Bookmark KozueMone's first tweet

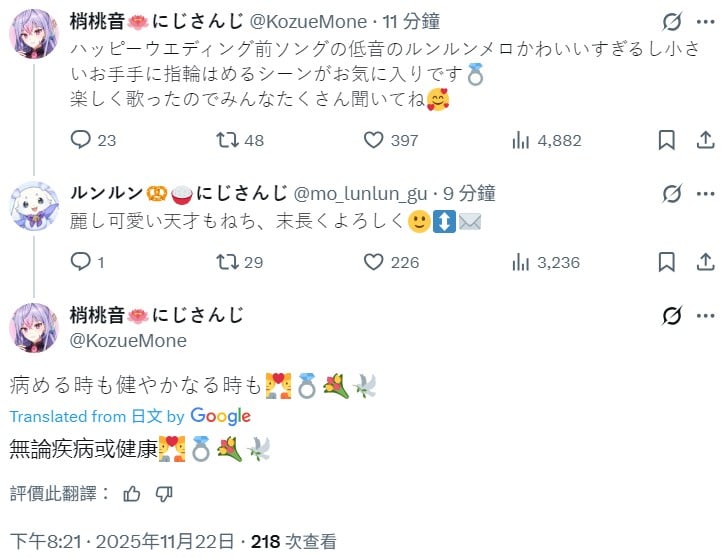point(667,140)
